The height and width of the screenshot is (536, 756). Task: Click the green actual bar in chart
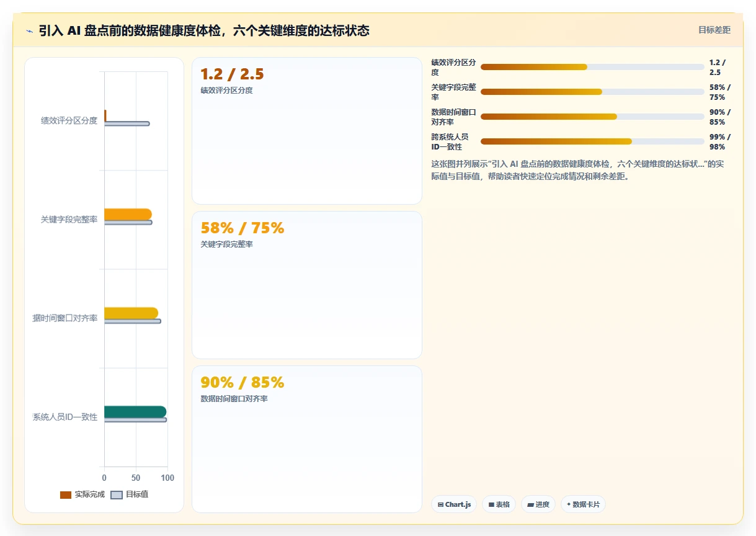point(135,412)
